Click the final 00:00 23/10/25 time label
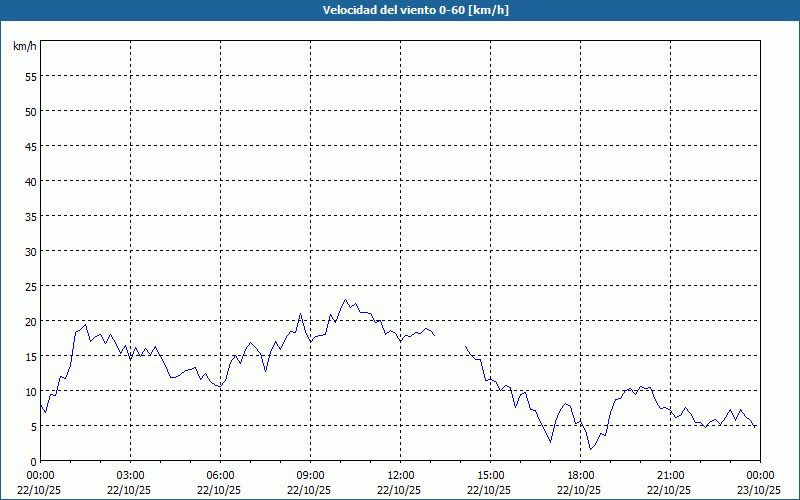Screen dimensions: 800x500 pyautogui.click(x=760, y=481)
